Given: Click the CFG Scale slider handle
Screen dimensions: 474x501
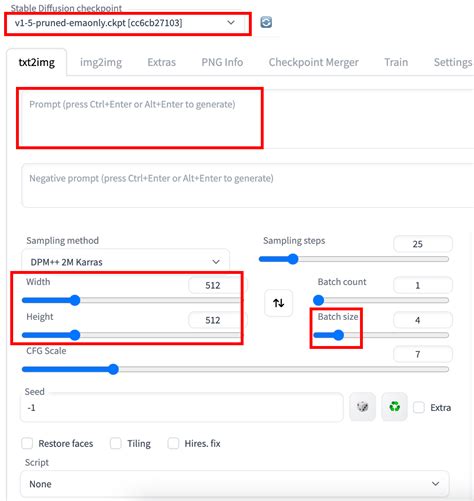Looking at the screenshot, I should tap(113, 369).
